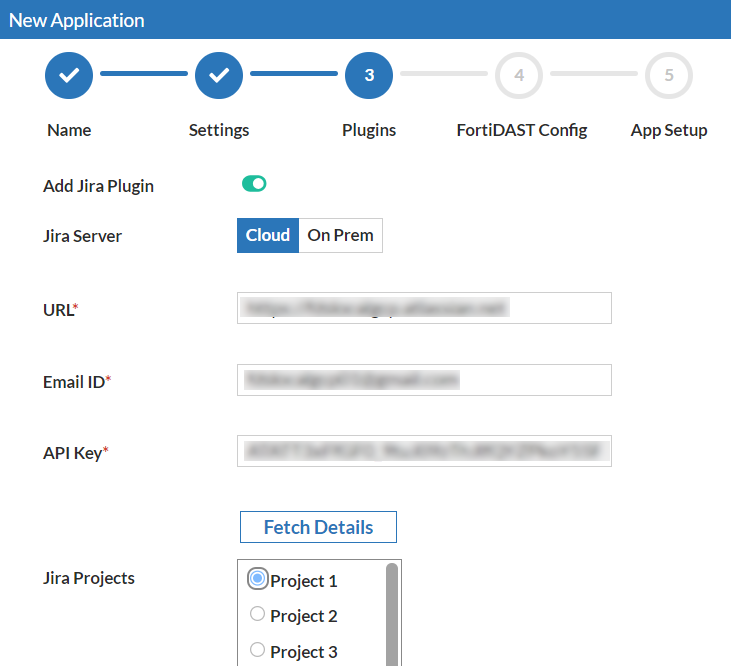This screenshot has width=731, height=666.
Task: Click the New Application title
Action: click(x=77, y=20)
